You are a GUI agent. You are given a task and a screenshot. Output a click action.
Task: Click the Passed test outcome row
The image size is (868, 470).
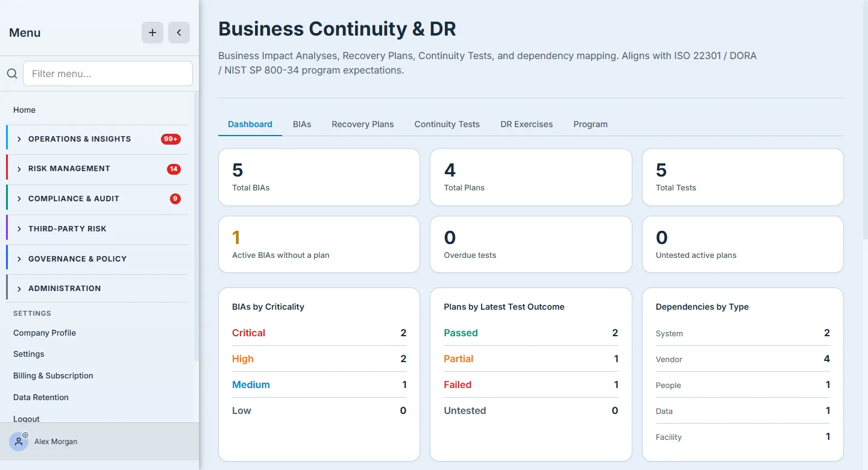(531, 333)
